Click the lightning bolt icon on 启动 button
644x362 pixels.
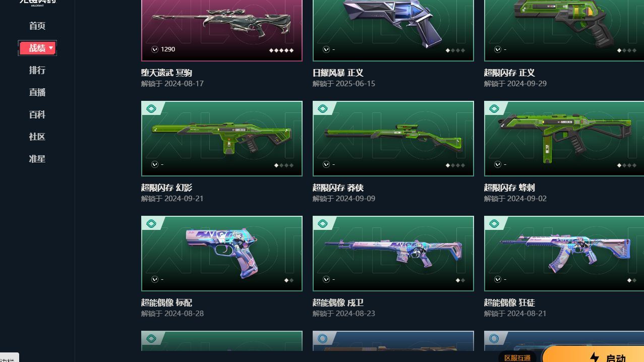(594, 357)
